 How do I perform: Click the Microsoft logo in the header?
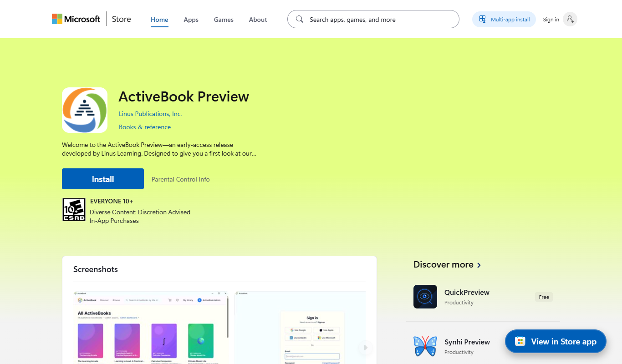(x=76, y=19)
